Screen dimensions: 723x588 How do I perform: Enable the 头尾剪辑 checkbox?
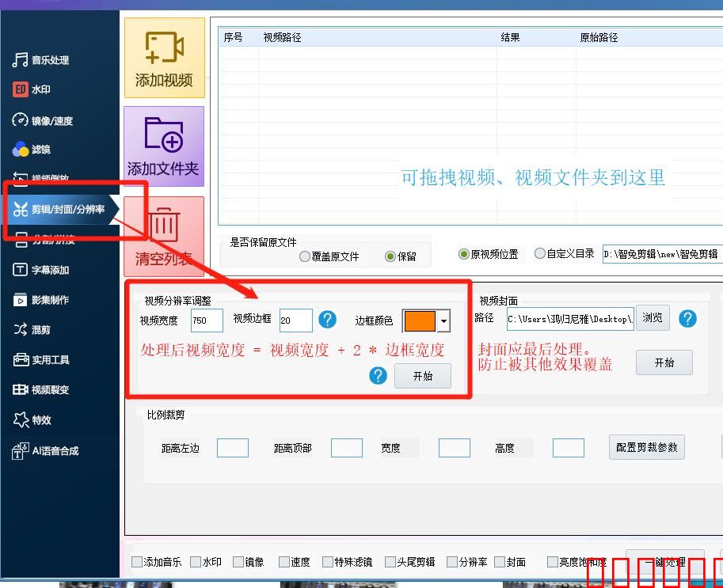[390, 562]
